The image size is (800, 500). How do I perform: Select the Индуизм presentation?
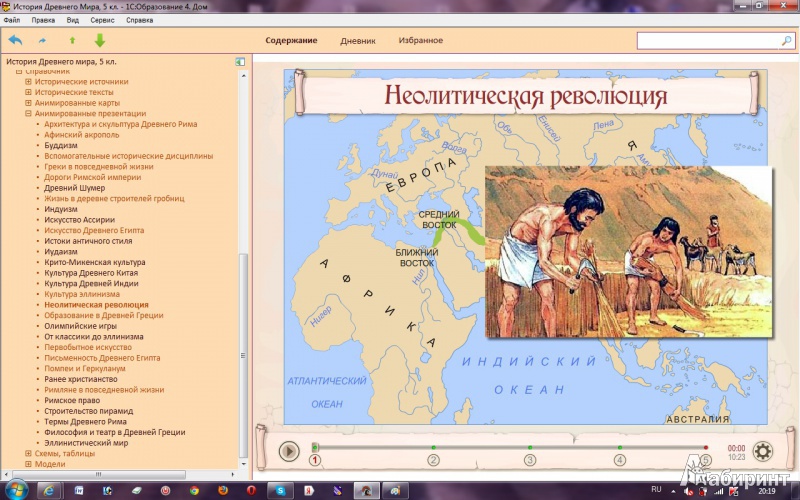click(x=61, y=209)
